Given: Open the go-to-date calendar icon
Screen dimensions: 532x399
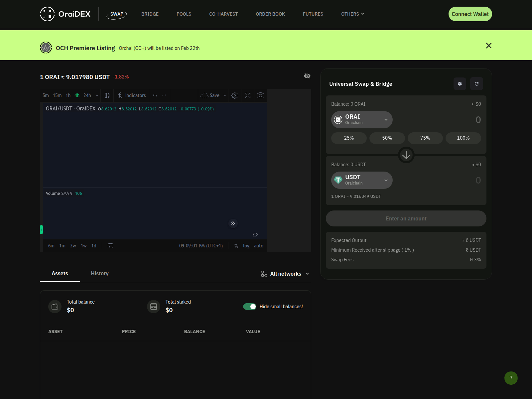Looking at the screenshot, I should click(110, 246).
